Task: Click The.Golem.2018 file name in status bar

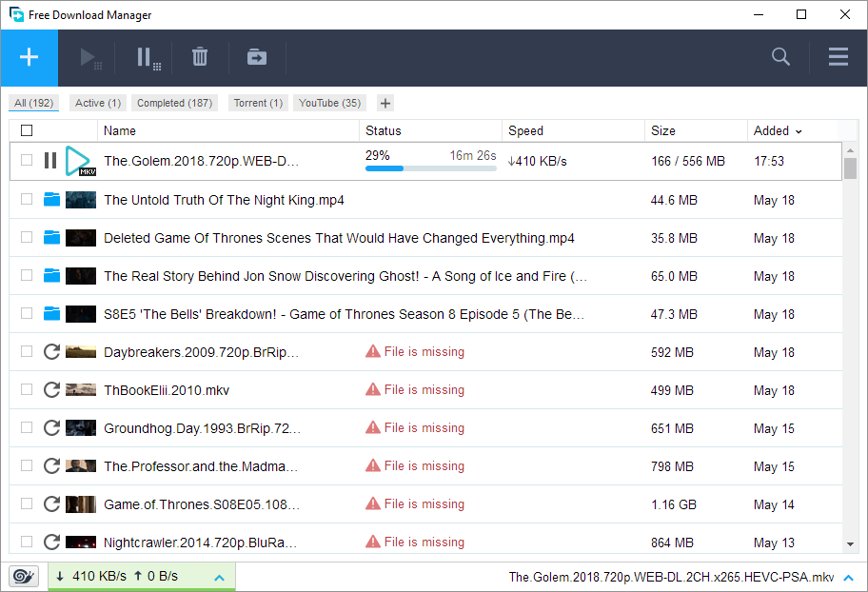Action: (x=672, y=577)
